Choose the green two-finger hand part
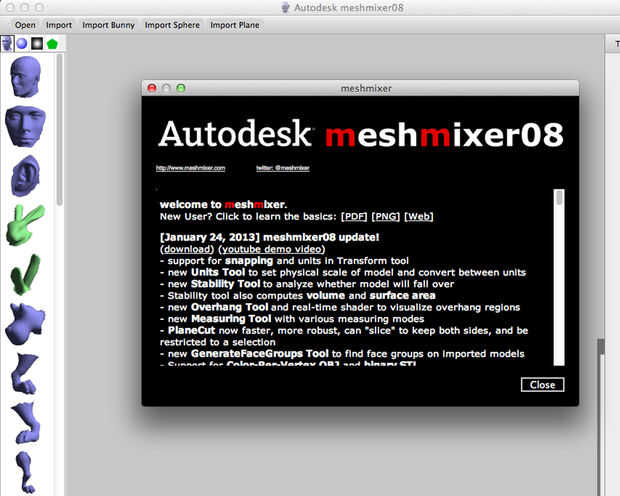Screen dimensions: 620x496 pos(25,275)
